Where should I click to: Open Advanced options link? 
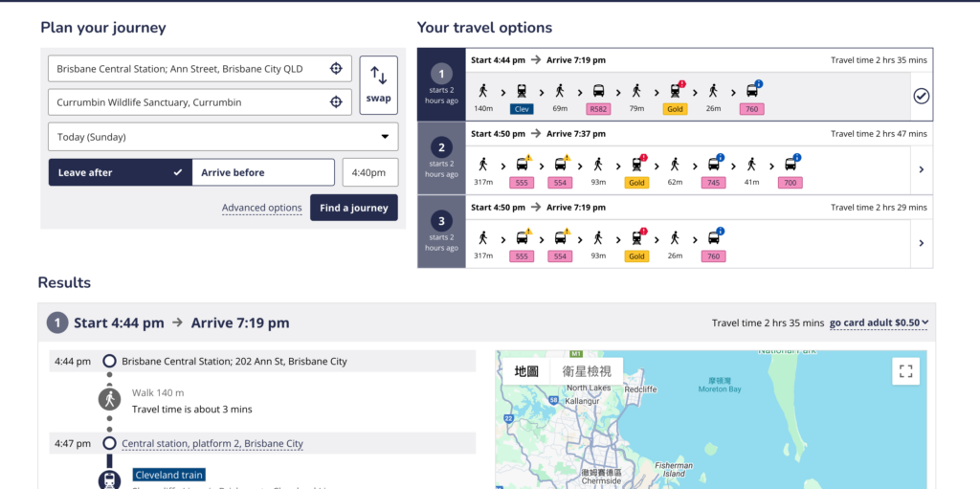point(261,208)
